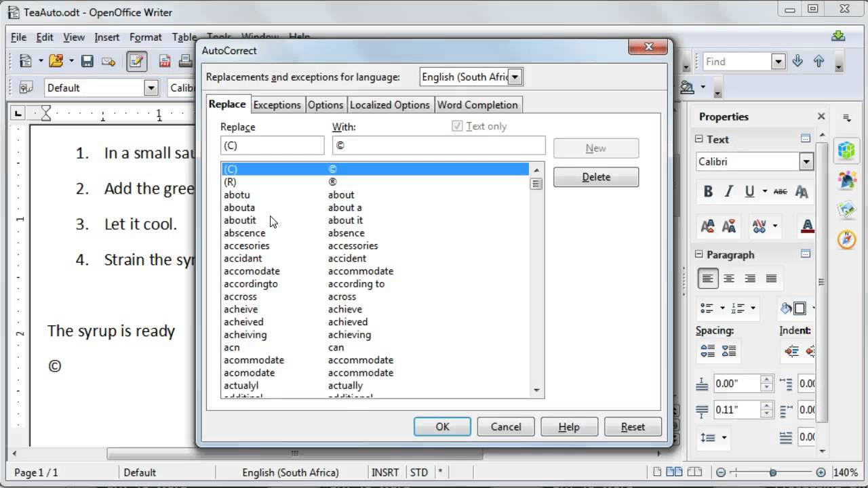Viewport: 868px width, 488px height.
Task: Apply Italic in sidebar Text panel
Action: click(729, 192)
